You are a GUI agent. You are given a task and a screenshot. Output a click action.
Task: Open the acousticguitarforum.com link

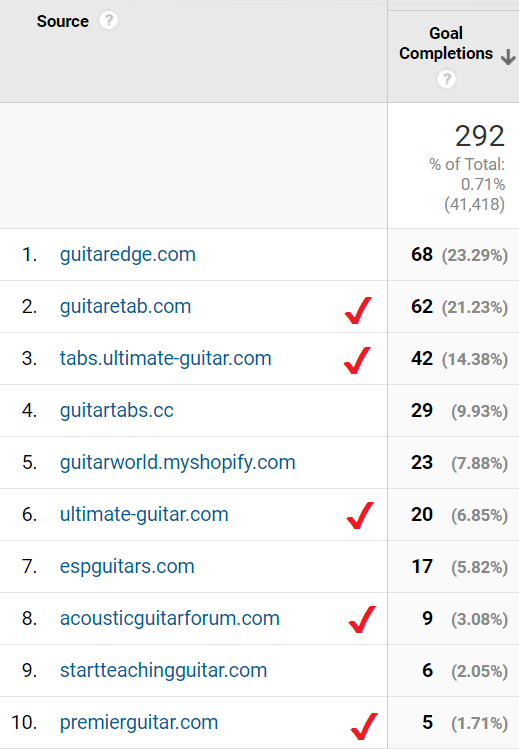coord(169,619)
